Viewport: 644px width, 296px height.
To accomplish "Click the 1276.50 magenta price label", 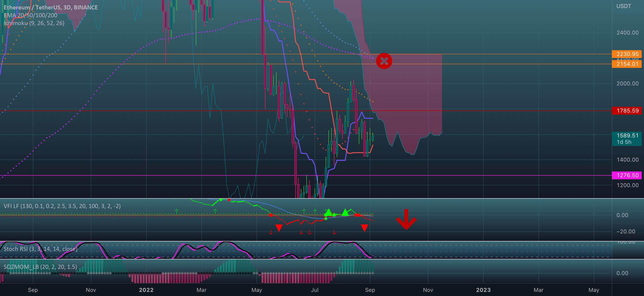I will (627, 175).
